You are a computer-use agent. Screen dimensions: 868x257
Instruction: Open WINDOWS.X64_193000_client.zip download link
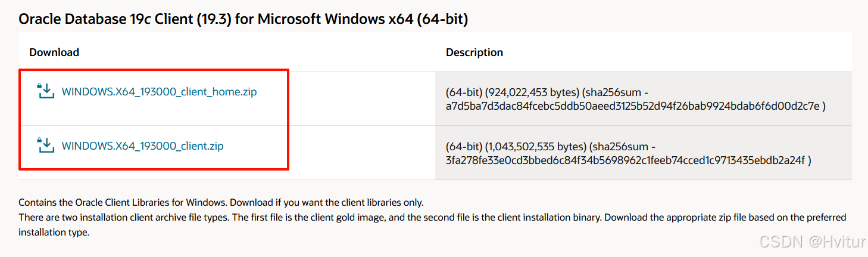[142, 146]
